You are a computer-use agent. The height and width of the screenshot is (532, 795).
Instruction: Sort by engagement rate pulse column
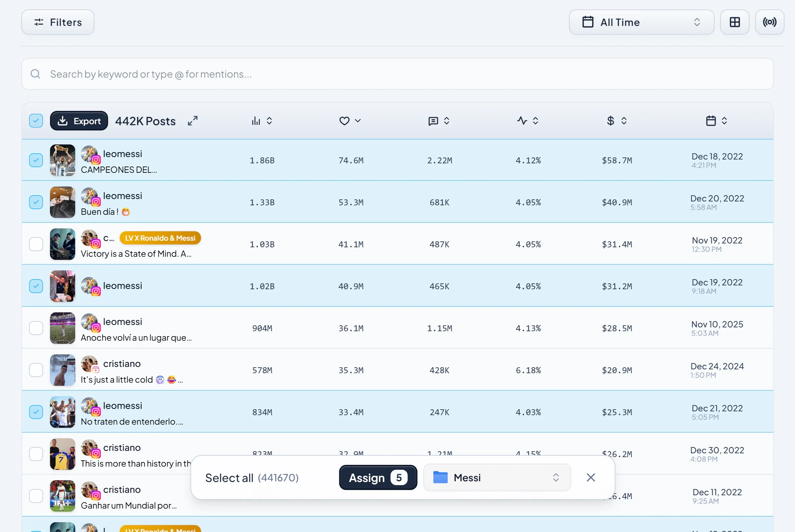tap(528, 121)
